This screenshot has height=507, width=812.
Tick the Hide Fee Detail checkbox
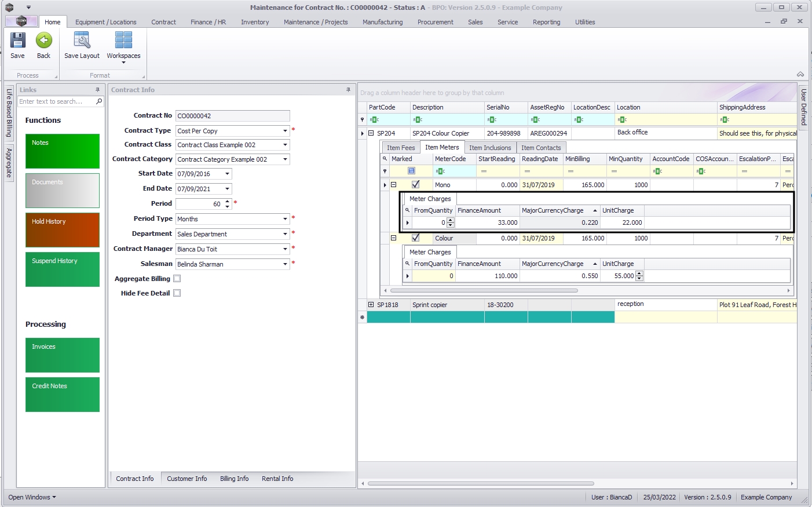tap(177, 293)
